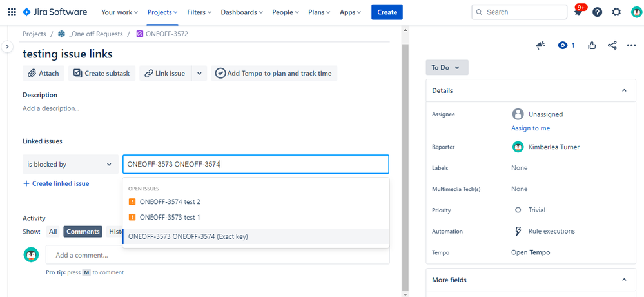This screenshot has height=297, width=644.
Task: Select ONEOFF-3574 test 2 suggestion
Action: click(x=256, y=202)
